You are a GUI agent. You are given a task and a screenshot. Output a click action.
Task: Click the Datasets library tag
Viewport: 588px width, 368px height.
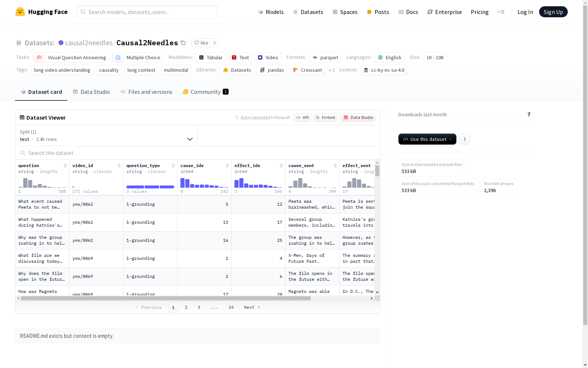click(237, 70)
